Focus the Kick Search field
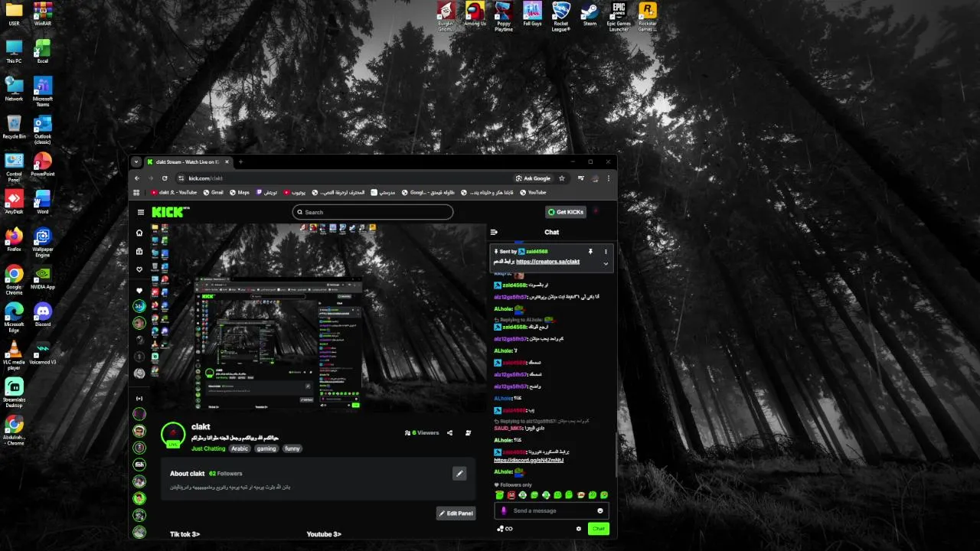 coord(373,212)
